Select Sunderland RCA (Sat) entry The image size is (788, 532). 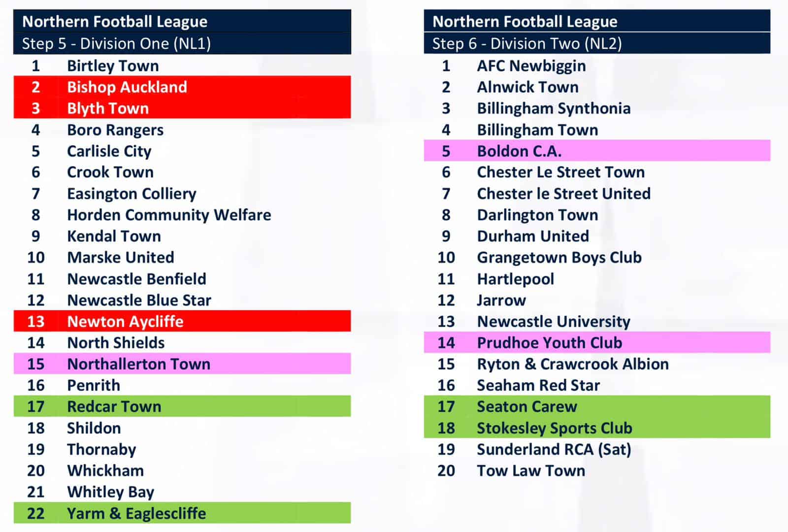(x=554, y=449)
